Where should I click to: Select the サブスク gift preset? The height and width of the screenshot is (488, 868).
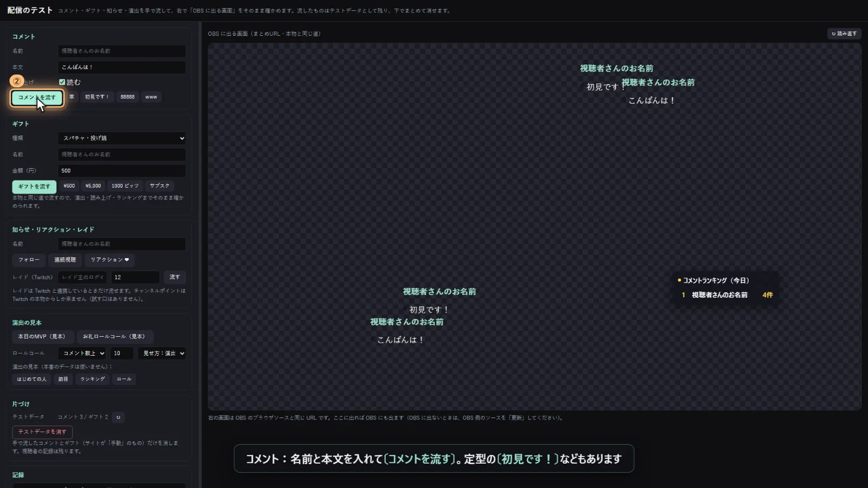[159, 186]
